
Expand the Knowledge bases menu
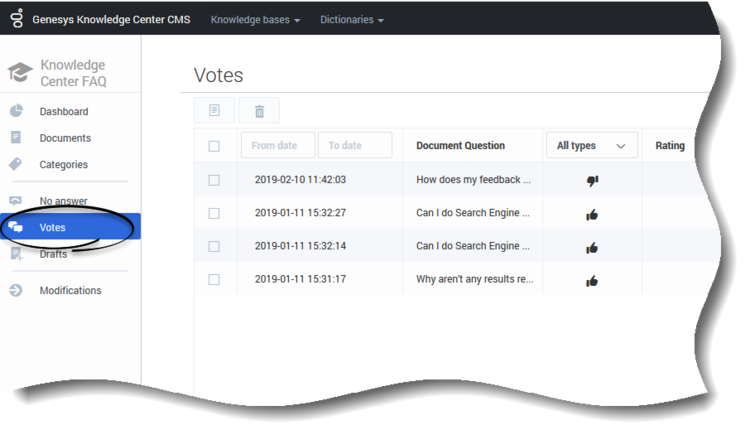tap(255, 20)
